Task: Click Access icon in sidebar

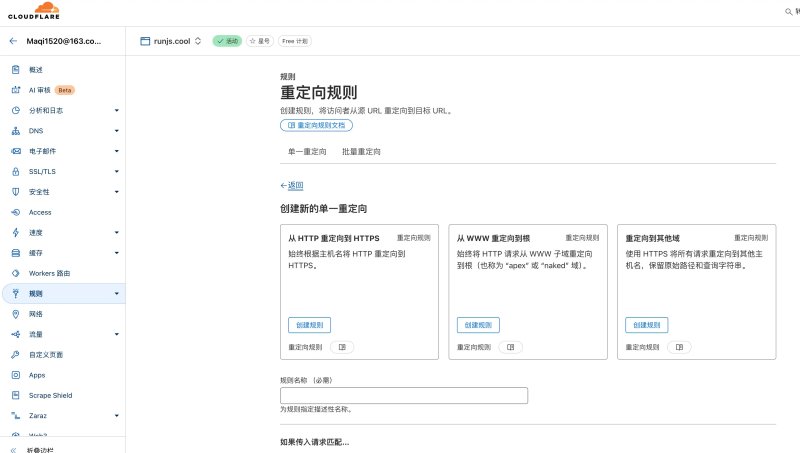Action: (x=16, y=212)
